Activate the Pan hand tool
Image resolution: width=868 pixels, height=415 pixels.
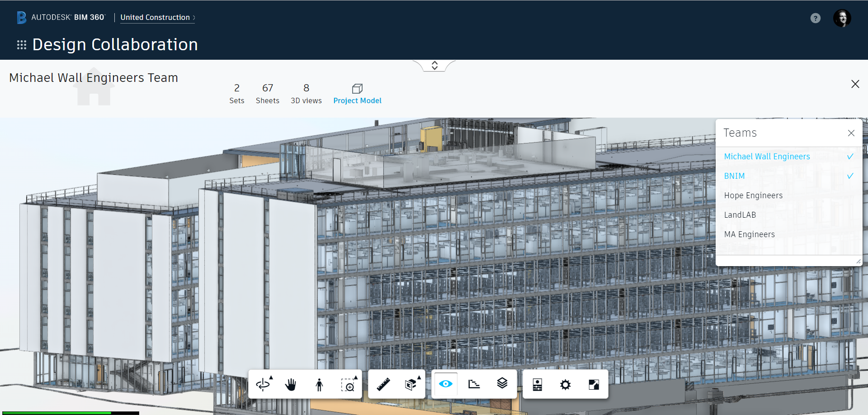pos(291,385)
